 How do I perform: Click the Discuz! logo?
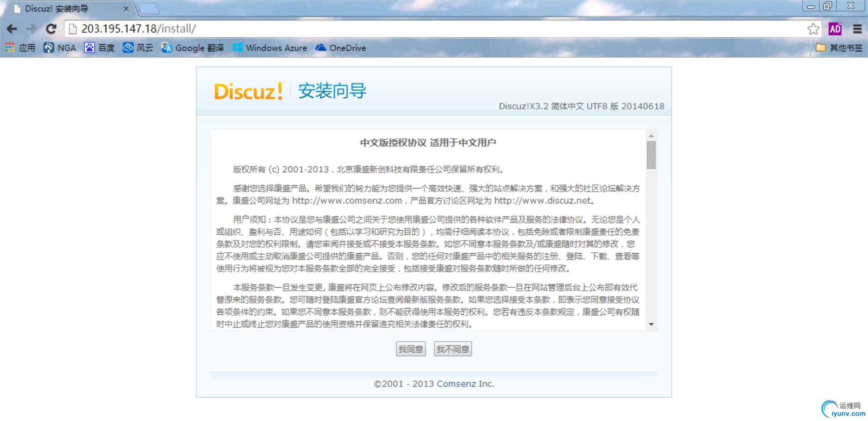tap(248, 91)
